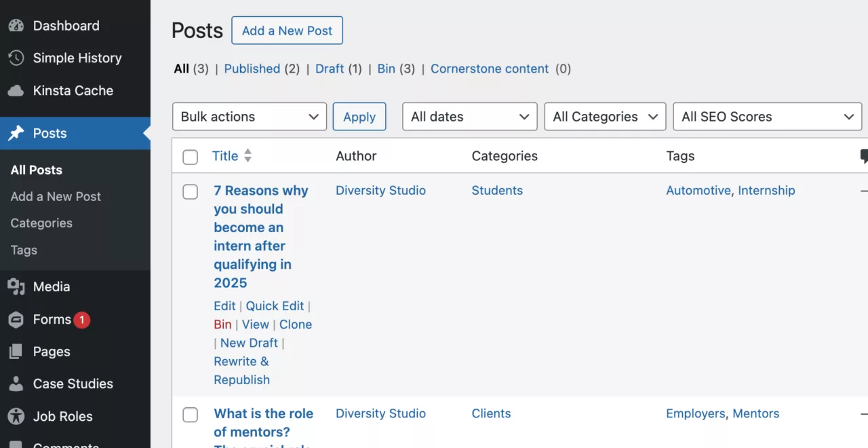Click the Job Roles accessibility icon
Image resolution: width=868 pixels, height=448 pixels.
click(16, 417)
